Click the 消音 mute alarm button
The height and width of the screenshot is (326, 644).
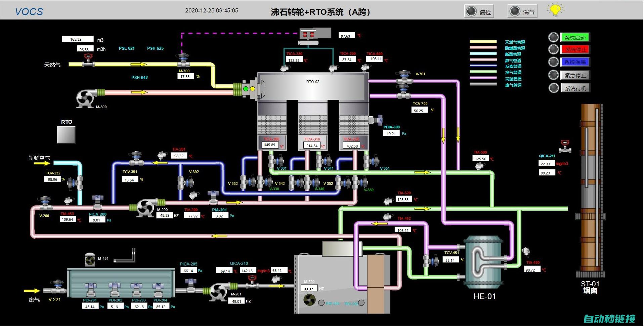tap(522, 11)
